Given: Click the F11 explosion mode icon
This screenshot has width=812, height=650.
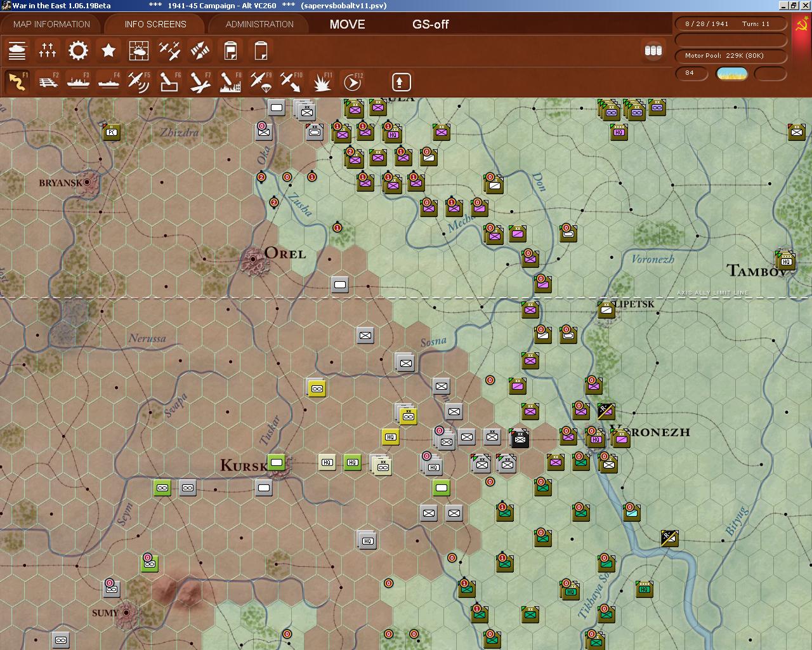Looking at the screenshot, I should pos(322,82).
